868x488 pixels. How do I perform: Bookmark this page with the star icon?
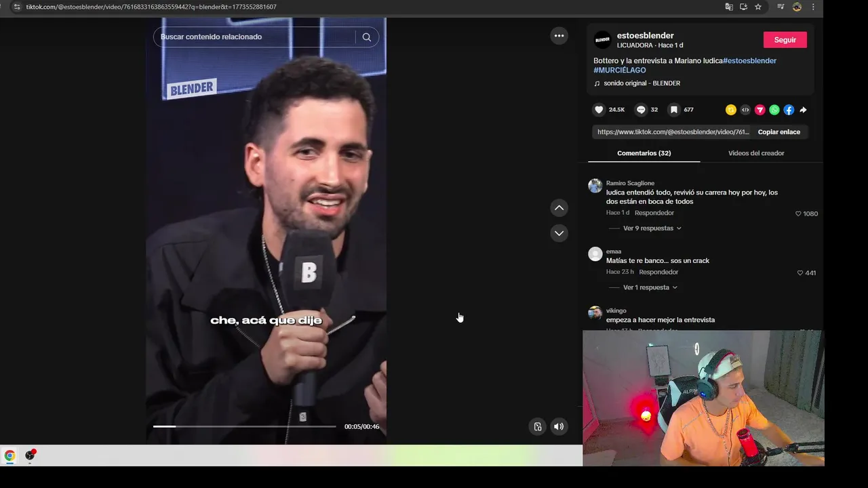click(758, 7)
